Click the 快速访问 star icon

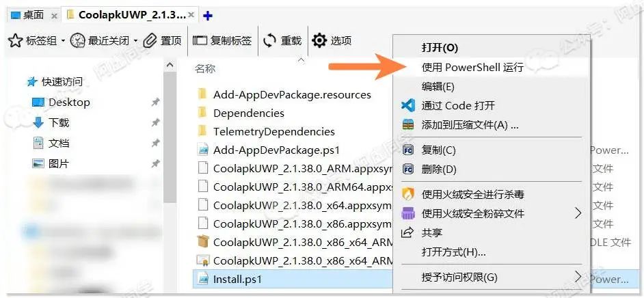coord(32,82)
